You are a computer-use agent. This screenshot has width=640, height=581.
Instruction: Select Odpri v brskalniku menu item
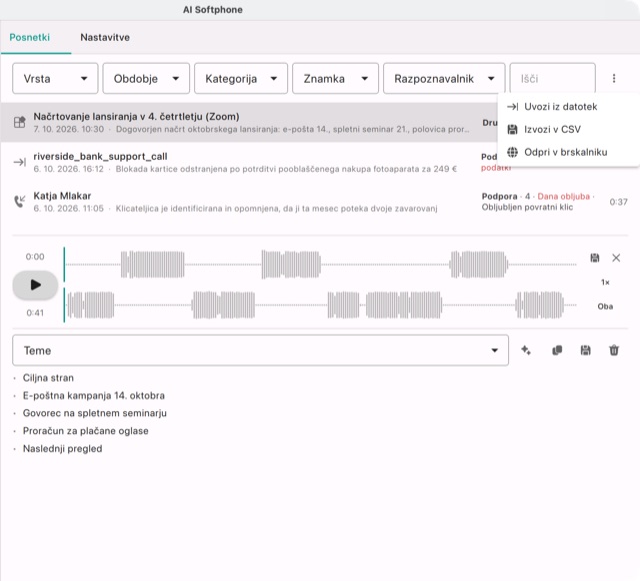pyautogui.click(x=568, y=152)
